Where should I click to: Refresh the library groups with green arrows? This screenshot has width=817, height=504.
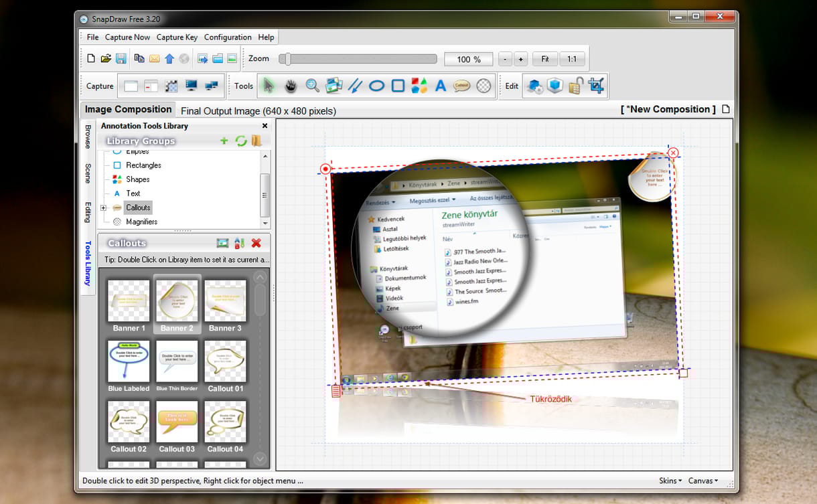(x=241, y=141)
